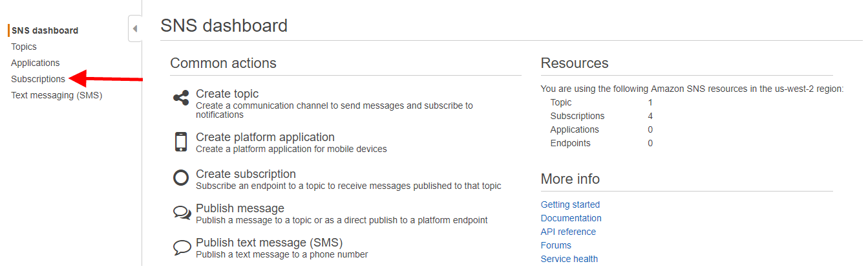Collapse the left navigation sidebar arrow
This screenshot has height=275, width=868.
point(135,28)
